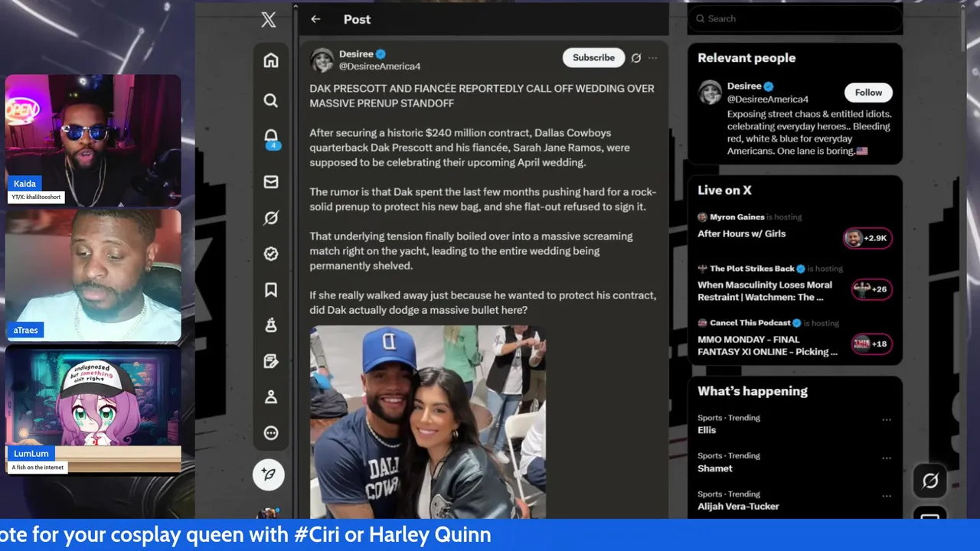This screenshot has height=551, width=980.
Task: Compose a new post with feather button
Action: tap(269, 474)
